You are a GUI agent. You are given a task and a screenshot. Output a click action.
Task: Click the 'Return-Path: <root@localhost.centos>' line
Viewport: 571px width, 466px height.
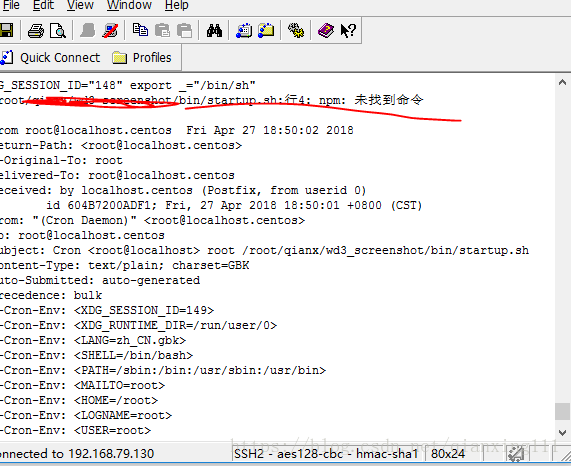121,145
